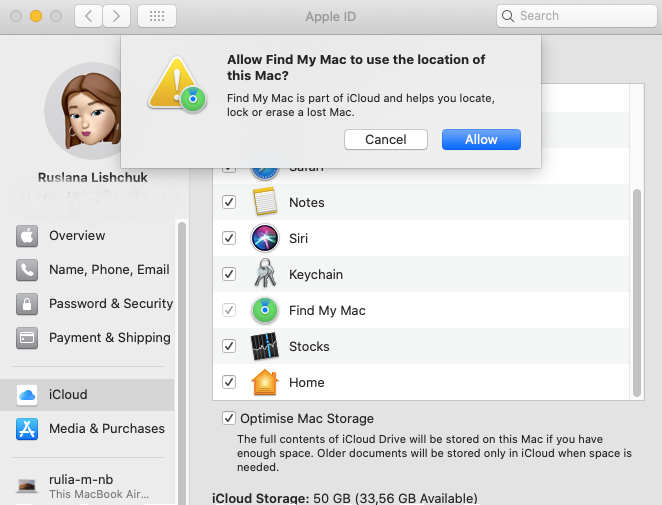The image size is (662, 505).
Task: Click the Notes app icon
Action: [x=265, y=202]
